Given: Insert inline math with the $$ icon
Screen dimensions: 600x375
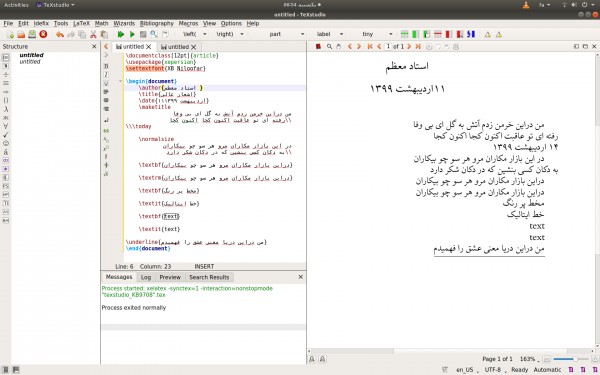Looking at the screenshot, I should point(106,131).
